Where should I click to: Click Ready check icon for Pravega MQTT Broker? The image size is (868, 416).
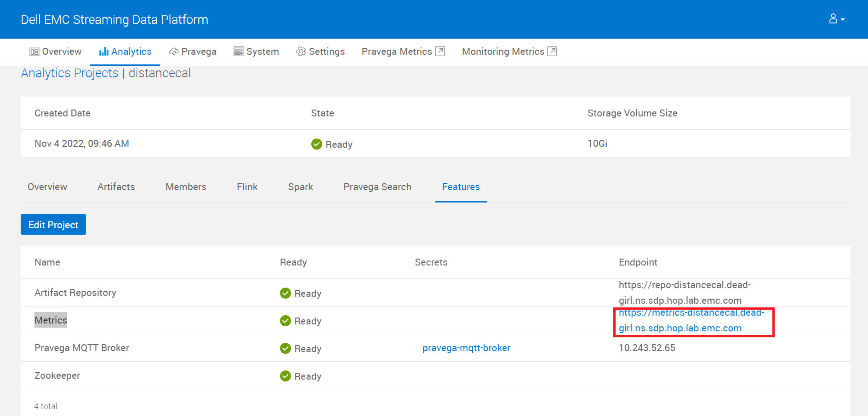[286, 348]
